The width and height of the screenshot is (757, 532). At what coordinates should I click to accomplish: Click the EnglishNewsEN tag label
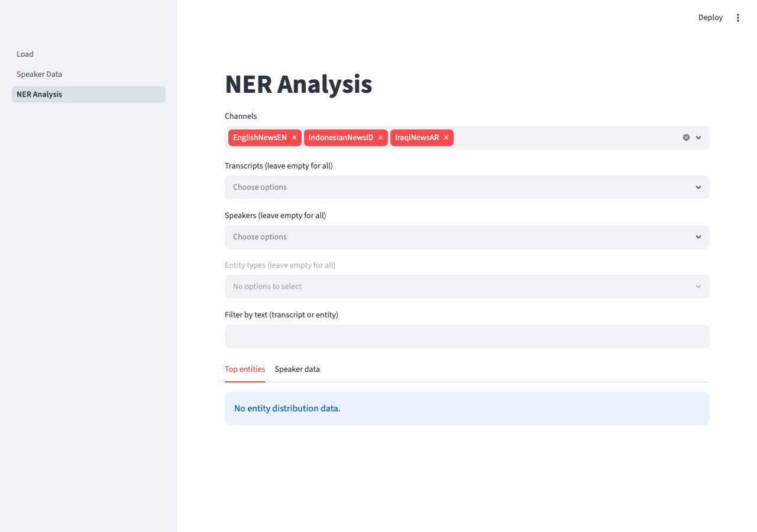[260, 138]
